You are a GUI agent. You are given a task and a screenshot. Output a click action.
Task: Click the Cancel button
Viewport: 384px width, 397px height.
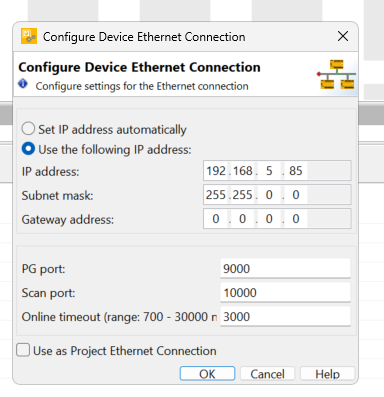267,373
